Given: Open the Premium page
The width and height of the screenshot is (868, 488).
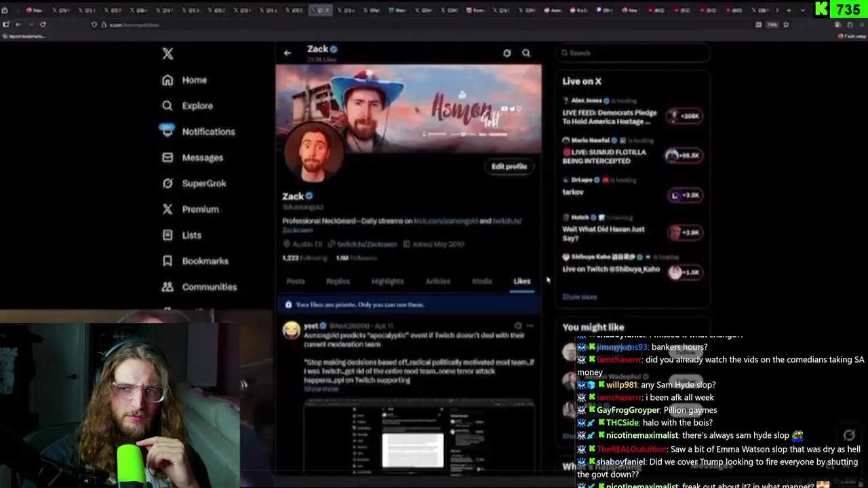Looking at the screenshot, I should pyautogui.click(x=190, y=209).
